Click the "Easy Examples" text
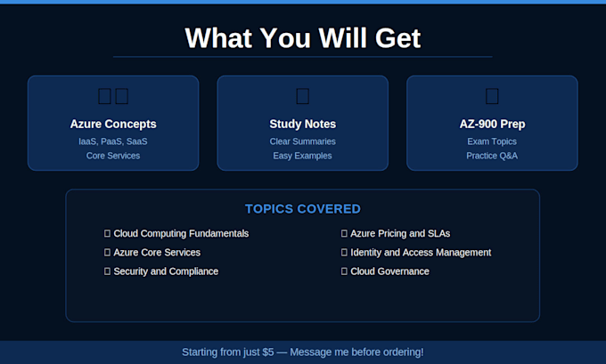This screenshot has width=606, height=364. [x=302, y=156]
